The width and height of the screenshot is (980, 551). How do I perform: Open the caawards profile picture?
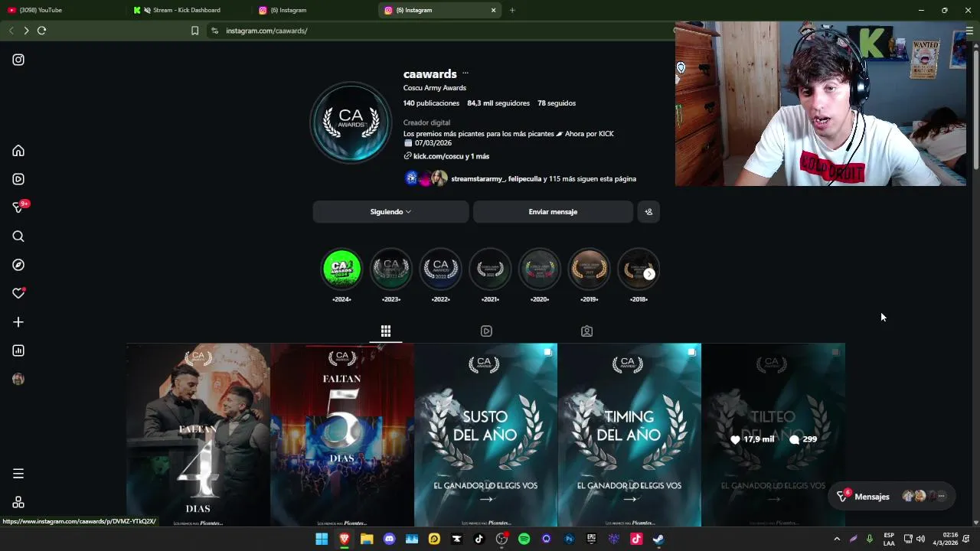[351, 122]
